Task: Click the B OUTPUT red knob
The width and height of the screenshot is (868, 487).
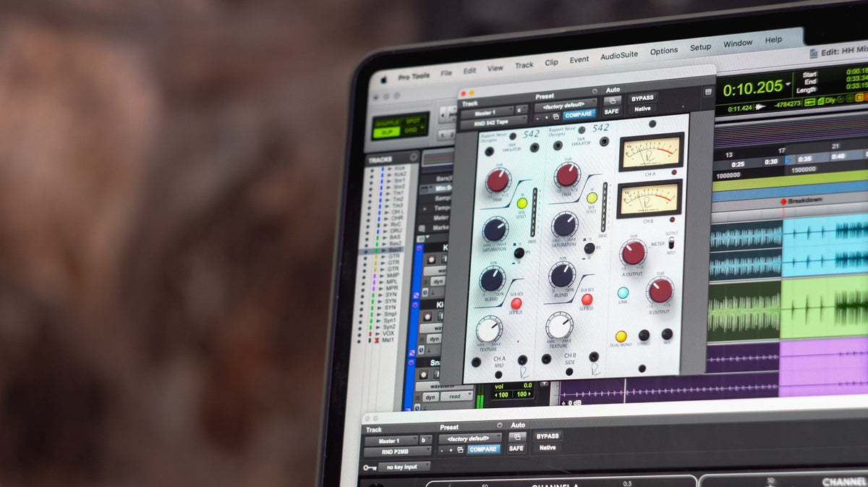Action: [660, 290]
